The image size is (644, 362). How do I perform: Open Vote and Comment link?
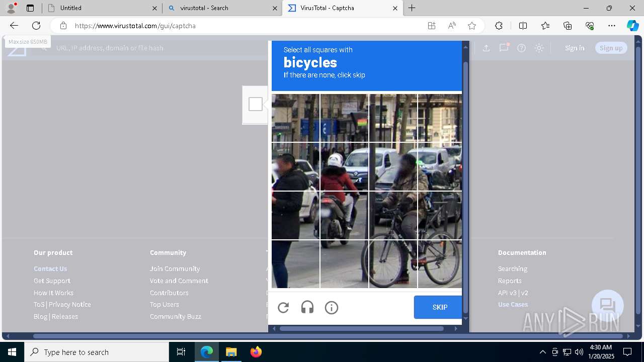pyautogui.click(x=179, y=281)
